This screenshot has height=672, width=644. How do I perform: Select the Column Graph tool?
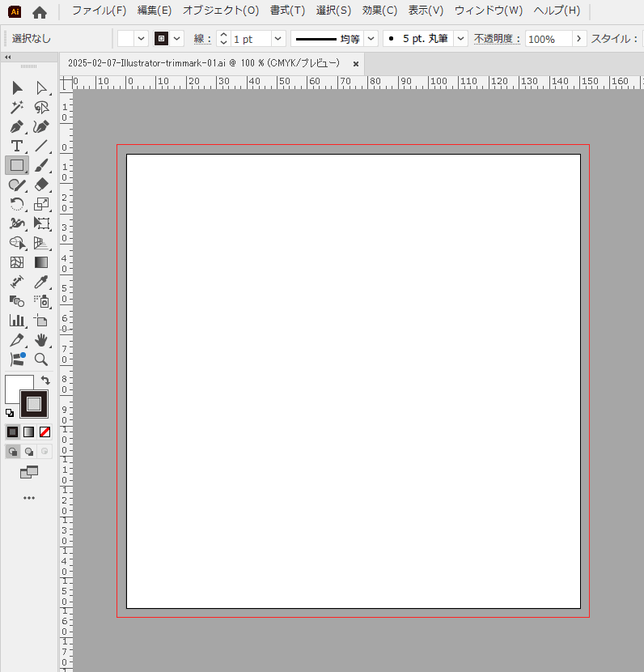click(x=17, y=321)
